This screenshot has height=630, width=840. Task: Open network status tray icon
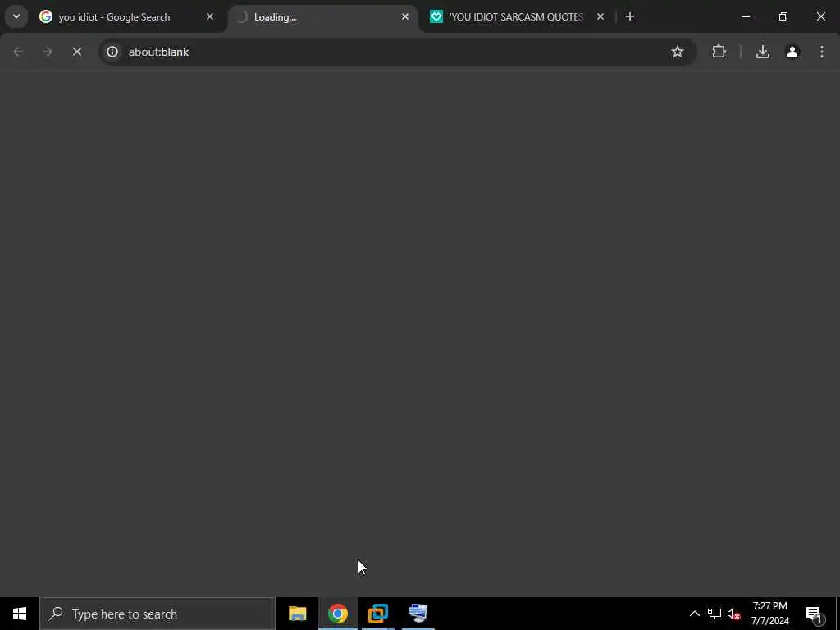tap(714, 614)
